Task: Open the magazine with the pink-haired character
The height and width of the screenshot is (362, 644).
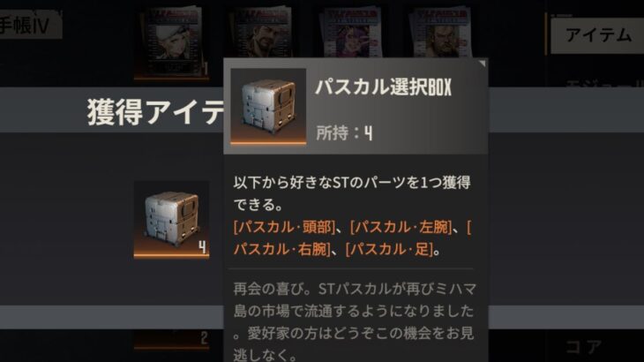Action: point(350,32)
